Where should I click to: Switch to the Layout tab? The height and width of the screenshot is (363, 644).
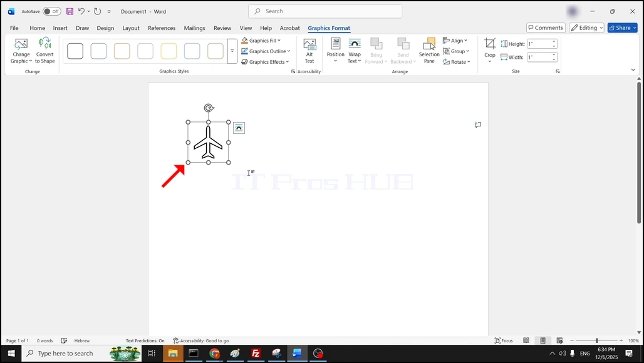tap(130, 28)
